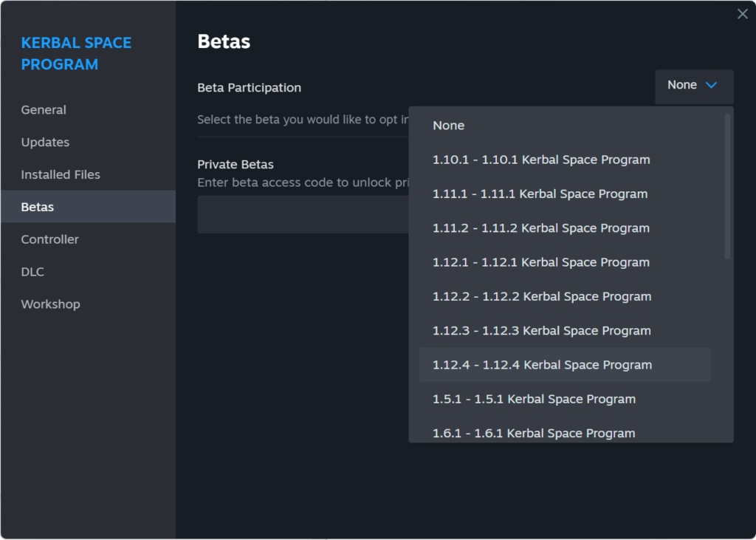Go to the Installed Files tab
Image resolution: width=756 pixels, height=540 pixels.
tap(89, 174)
